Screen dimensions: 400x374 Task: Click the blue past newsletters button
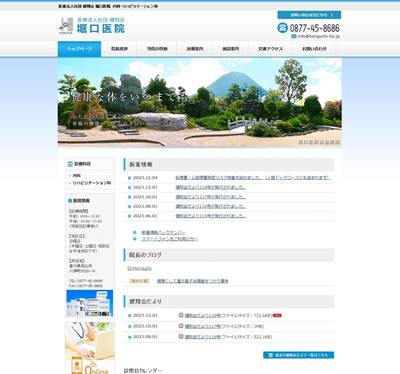(298, 355)
